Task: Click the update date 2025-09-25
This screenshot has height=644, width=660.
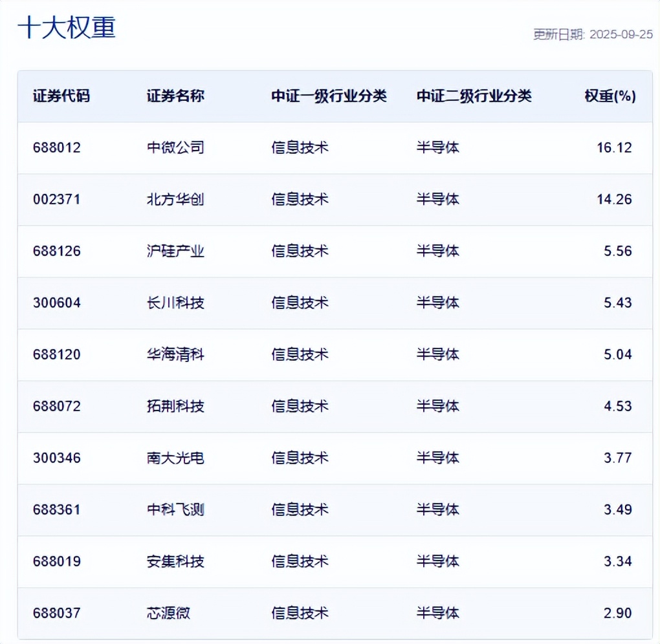Action: point(621,34)
